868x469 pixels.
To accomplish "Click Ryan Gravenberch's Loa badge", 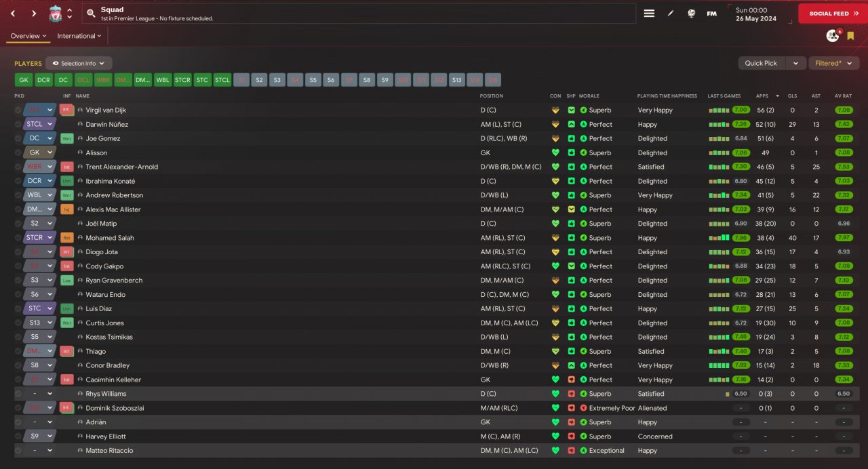I will coord(66,280).
